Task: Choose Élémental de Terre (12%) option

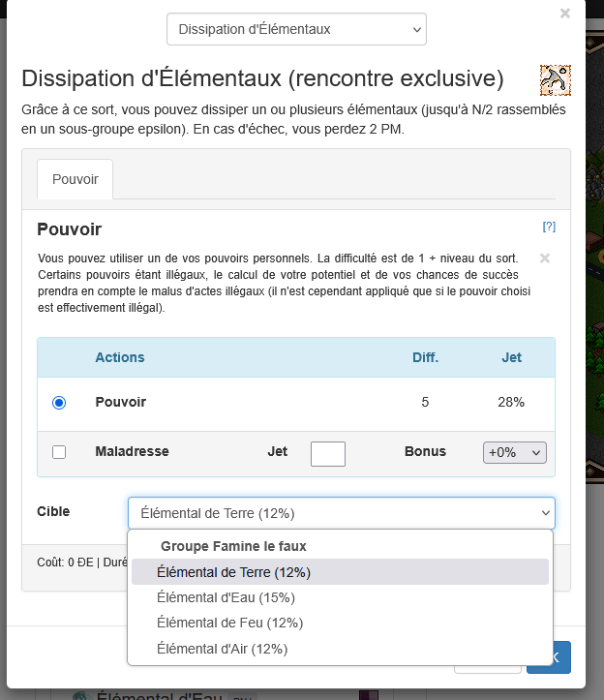Action: 233,572
